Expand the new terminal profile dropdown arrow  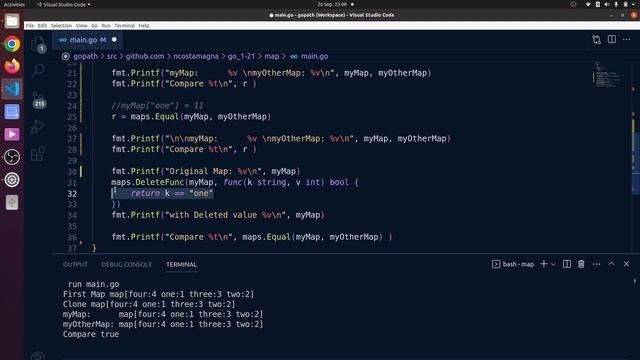[553, 264]
